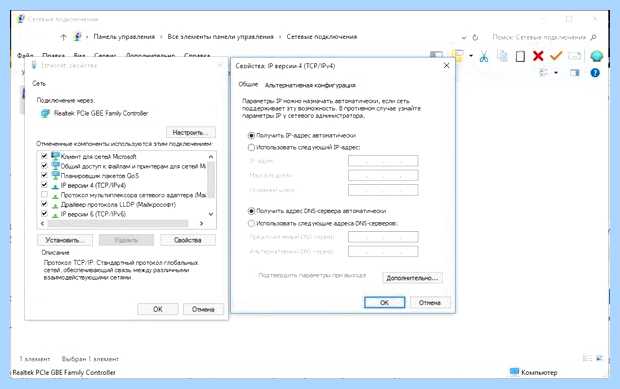The width and height of the screenshot is (620, 389).
Task: Select the Сеть tab in Ethernet properties
Action: pyautogui.click(x=39, y=83)
